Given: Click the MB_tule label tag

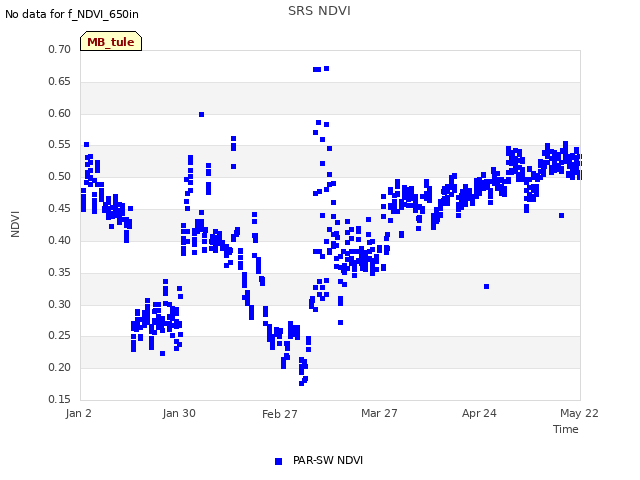Looking at the screenshot, I should tap(111, 41).
